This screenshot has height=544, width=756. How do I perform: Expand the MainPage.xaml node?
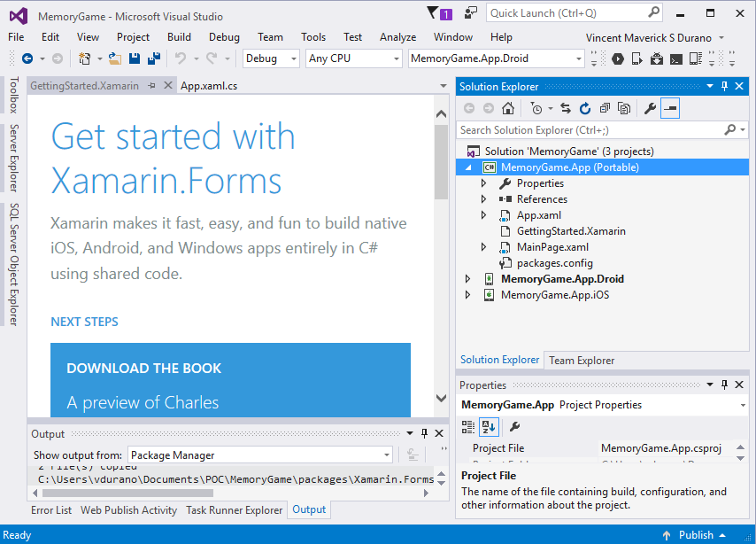point(483,247)
